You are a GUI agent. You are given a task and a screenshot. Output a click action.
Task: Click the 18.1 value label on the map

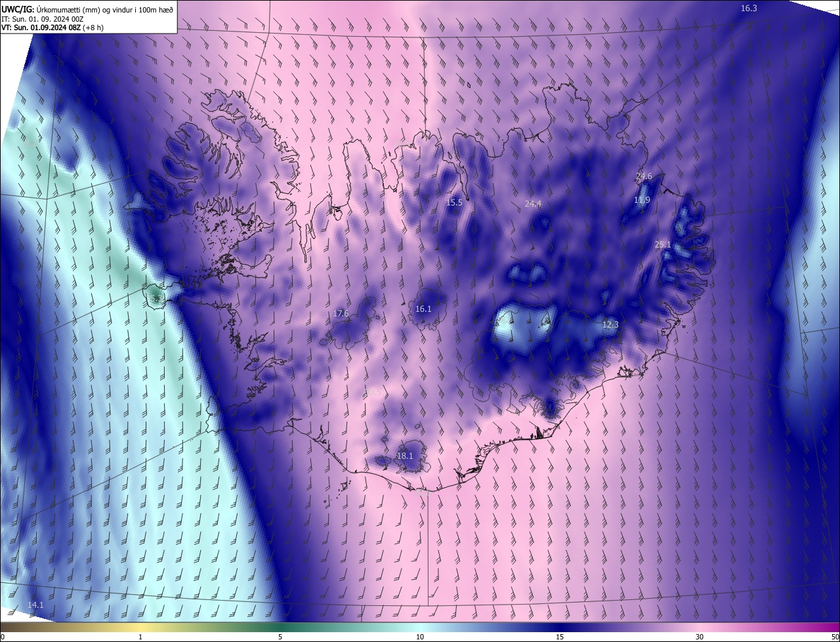point(405,456)
